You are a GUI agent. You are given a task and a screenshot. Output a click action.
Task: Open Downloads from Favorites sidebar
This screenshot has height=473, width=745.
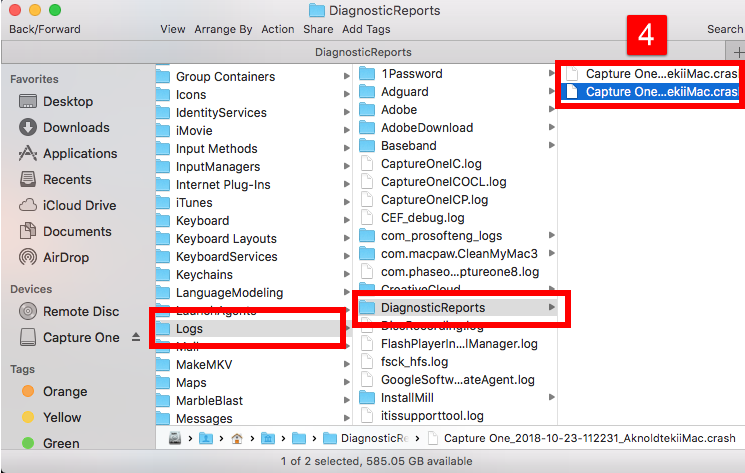point(27,127)
